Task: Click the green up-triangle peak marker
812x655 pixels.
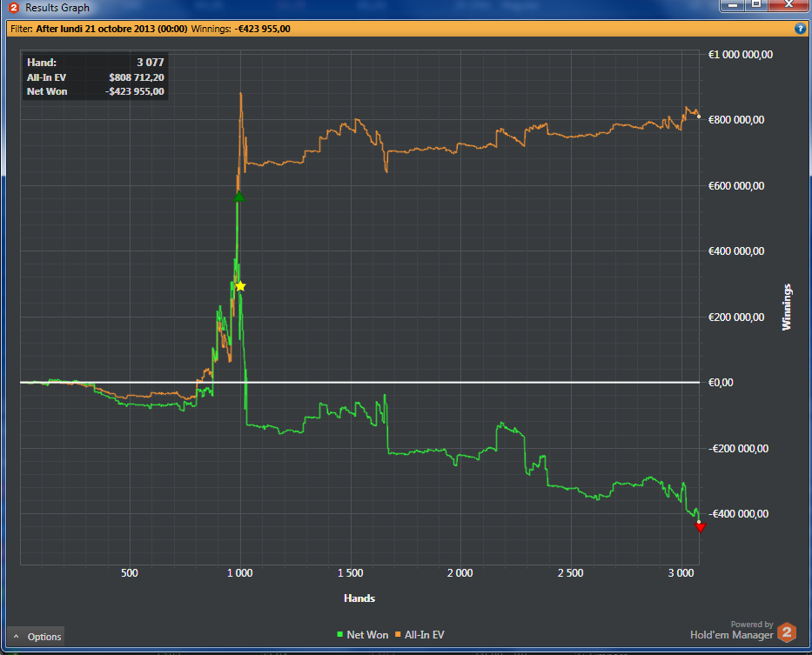Action: (238, 197)
